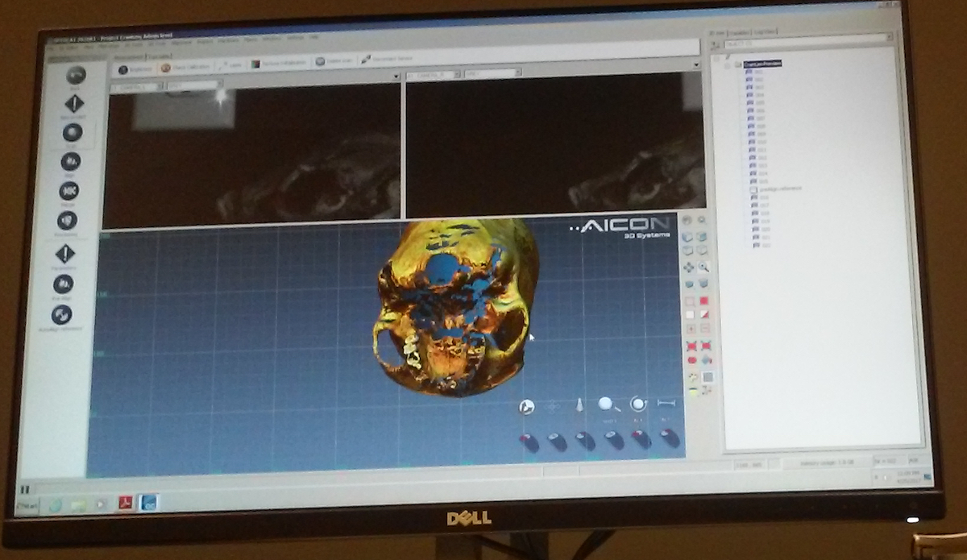967x560 pixels.
Task: Click Disconnect Sensor in the toolbar
Action: 387,59
